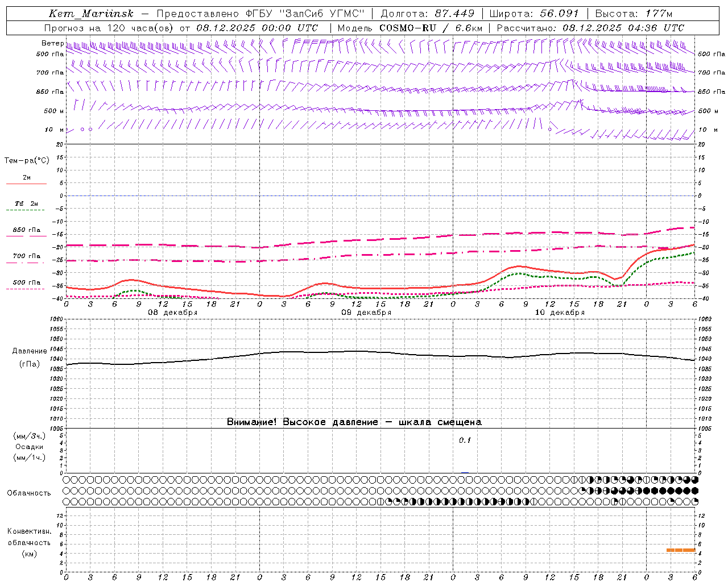Click the Конвективн. convective cloud label
The width and height of the screenshot is (728, 582).
[x=30, y=531]
